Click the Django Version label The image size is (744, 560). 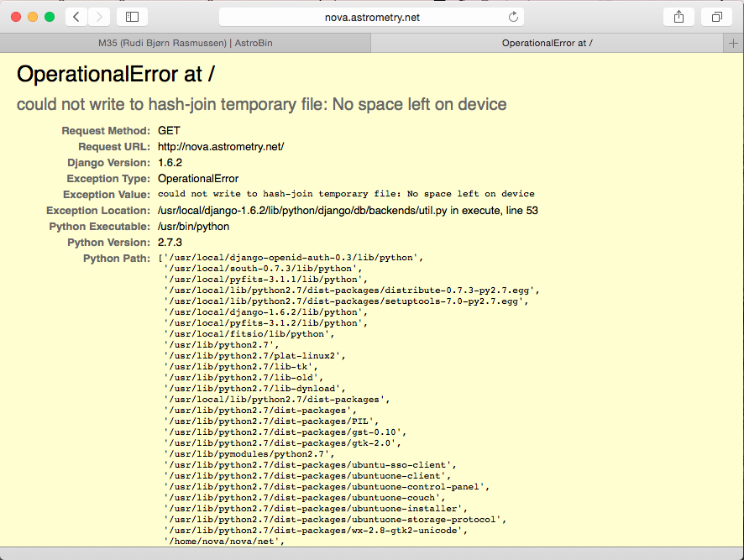[108, 163]
